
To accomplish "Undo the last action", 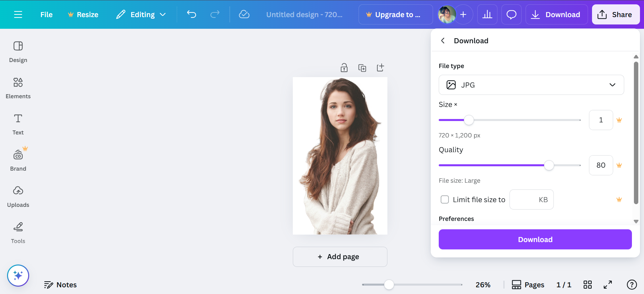I will (x=192, y=14).
